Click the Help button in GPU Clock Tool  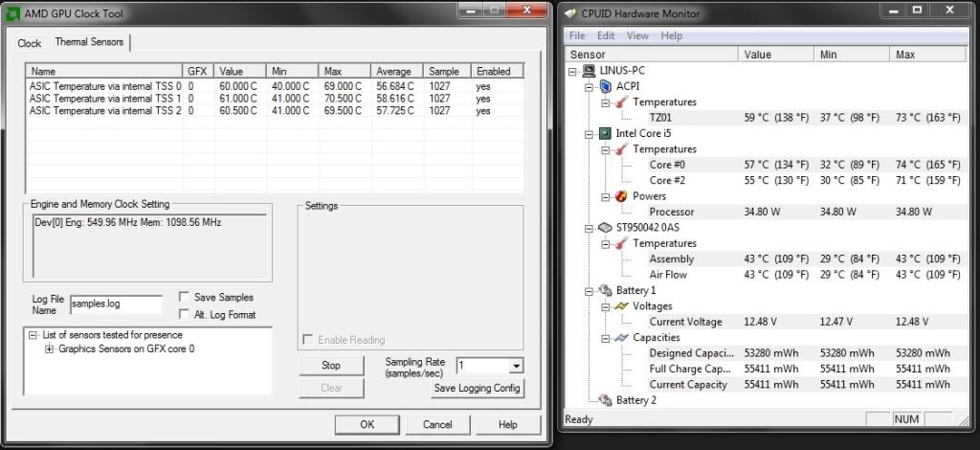(507, 424)
